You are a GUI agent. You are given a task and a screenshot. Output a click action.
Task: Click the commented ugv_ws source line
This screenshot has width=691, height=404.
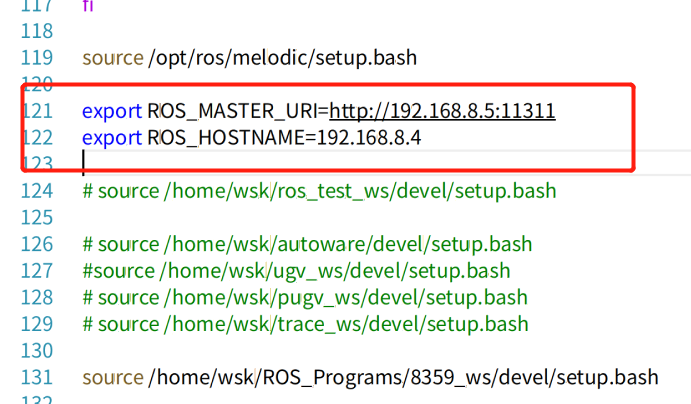[x=296, y=271]
